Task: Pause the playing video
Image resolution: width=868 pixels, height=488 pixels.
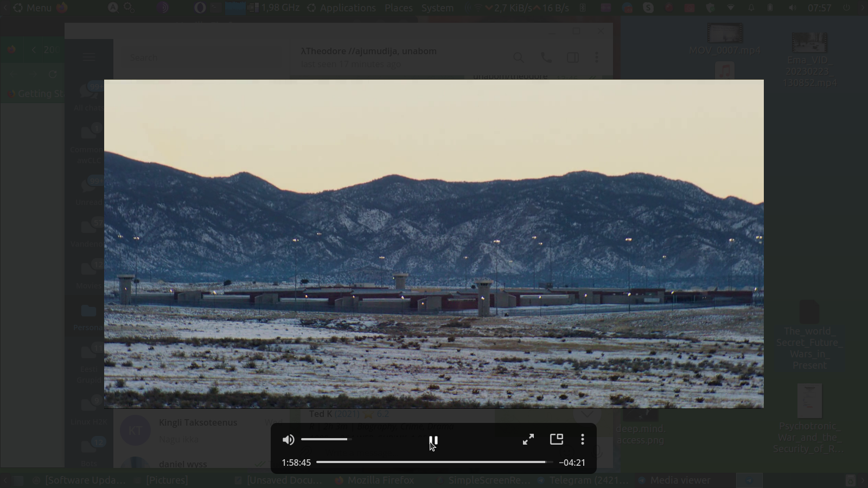Action: [x=433, y=440]
